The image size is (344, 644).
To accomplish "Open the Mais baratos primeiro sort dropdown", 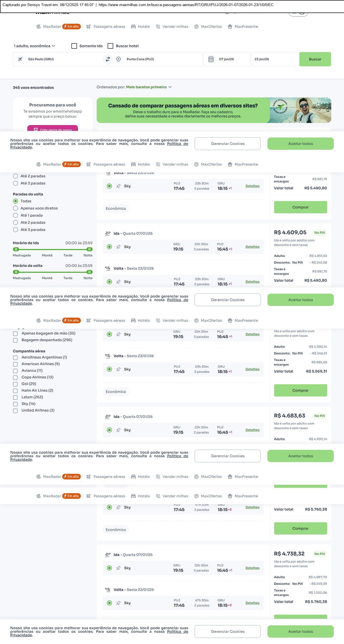I will click(x=149, y=87).
